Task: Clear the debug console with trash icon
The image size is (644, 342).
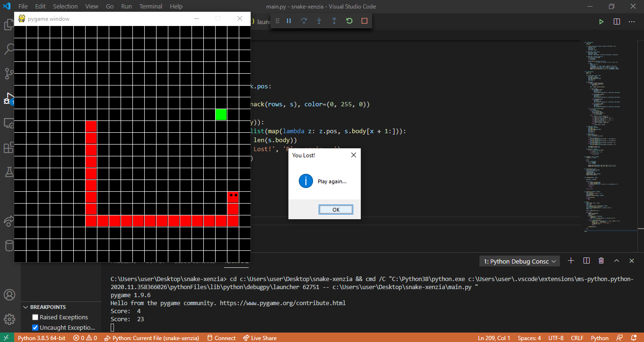Action: click(x=601, y=260)
